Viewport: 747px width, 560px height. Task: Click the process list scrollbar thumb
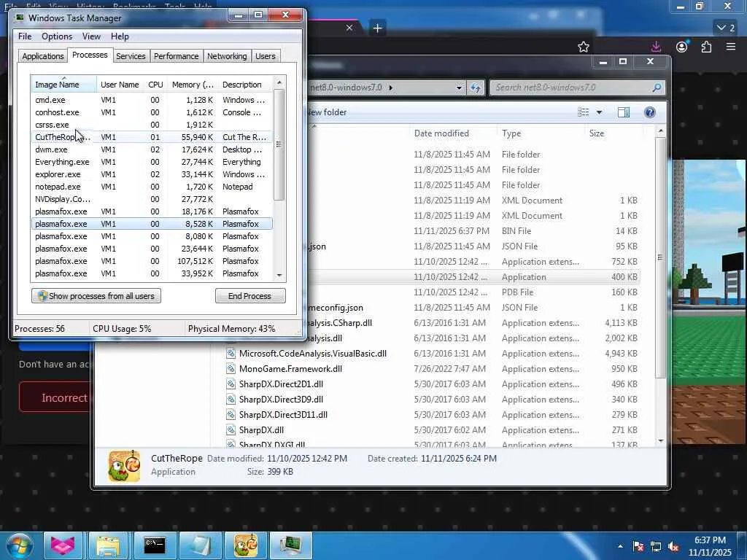coord(279,145)
